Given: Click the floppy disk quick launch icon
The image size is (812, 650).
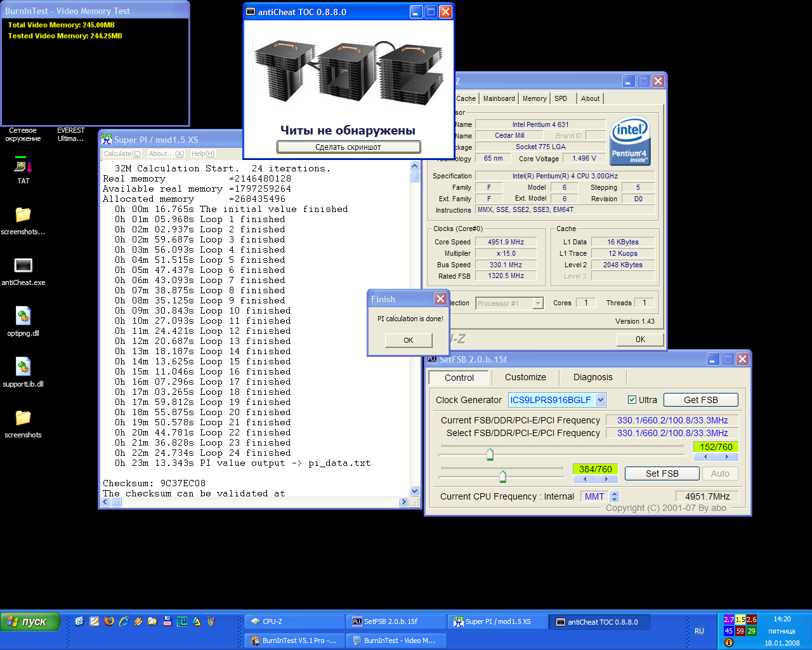Looking at the screenshot, I should 167,621.
